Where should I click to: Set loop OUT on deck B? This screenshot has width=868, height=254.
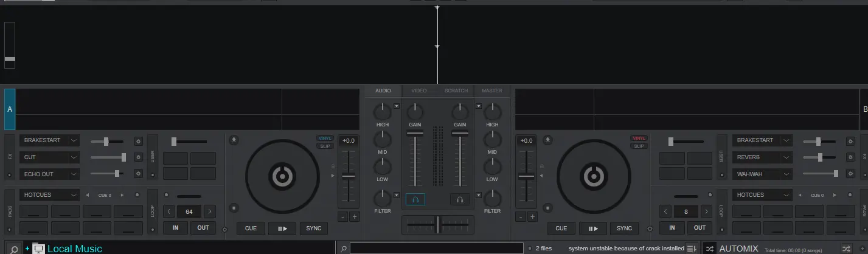tap(700, 228)
